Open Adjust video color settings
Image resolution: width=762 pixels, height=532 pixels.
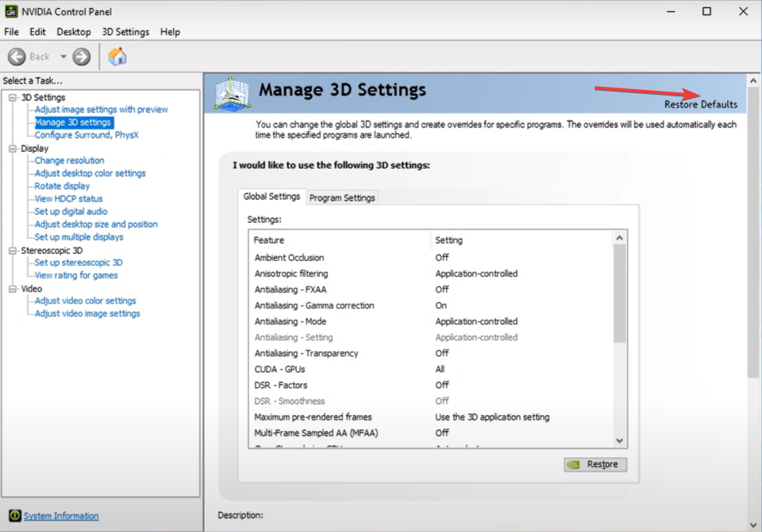(85, 300)
